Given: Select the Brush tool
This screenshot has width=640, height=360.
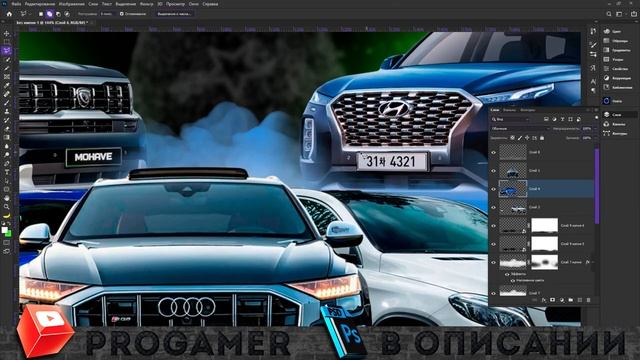Looking at the screenshot, I should coord(7,102).
